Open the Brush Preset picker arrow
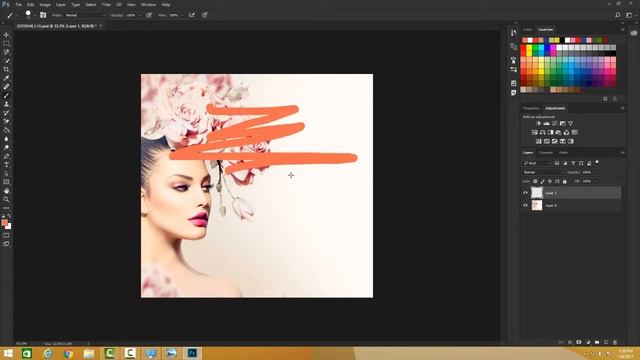 pos(34,15)
